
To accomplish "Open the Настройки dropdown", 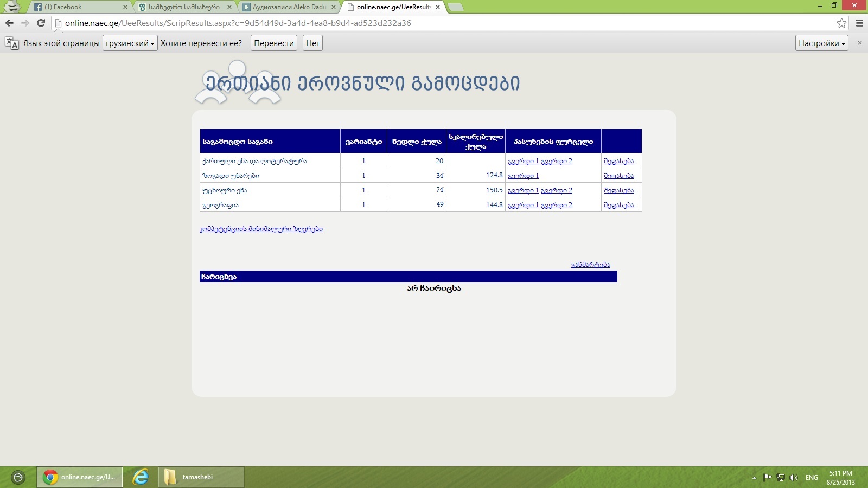I will tap(822, 43).
